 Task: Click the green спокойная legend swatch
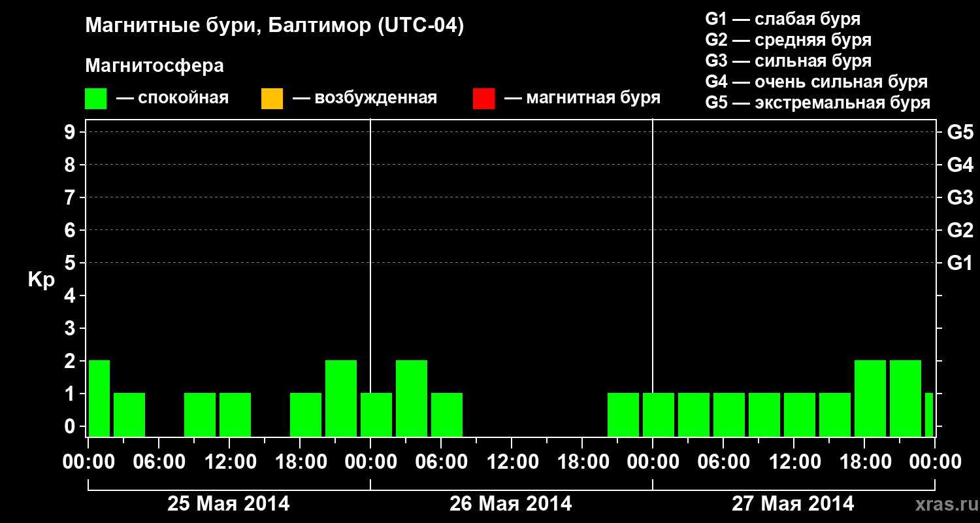[x=96, y=99]
